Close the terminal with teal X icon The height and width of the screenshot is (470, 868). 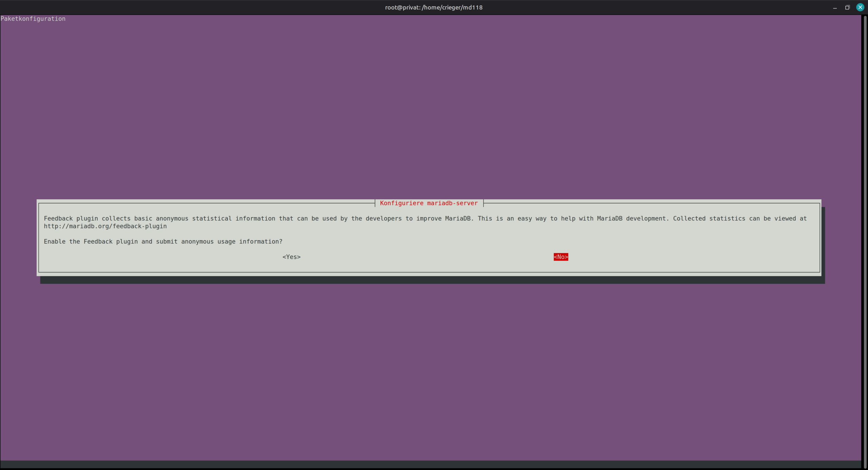860,7
